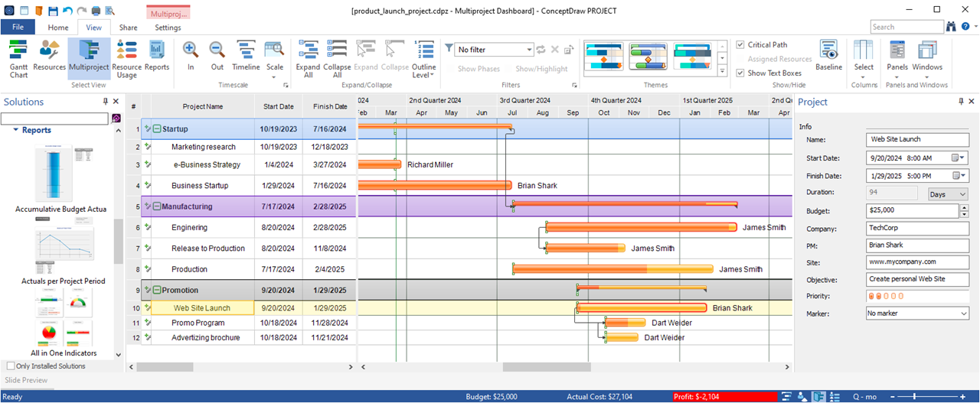This screenshot has width=980, height=403.
Task: Select the Promo Program task row
Action: pyautogui.click(x=198, y=323)
